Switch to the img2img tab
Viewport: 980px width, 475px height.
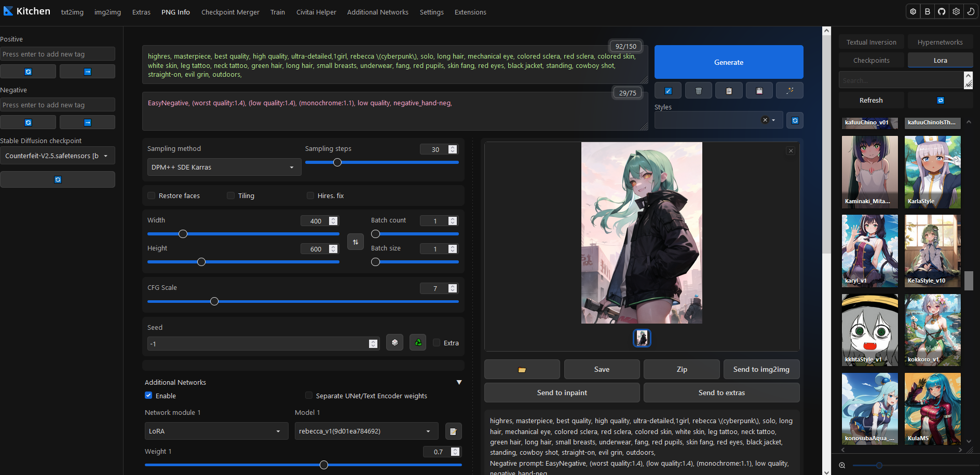tap(107, 12)
